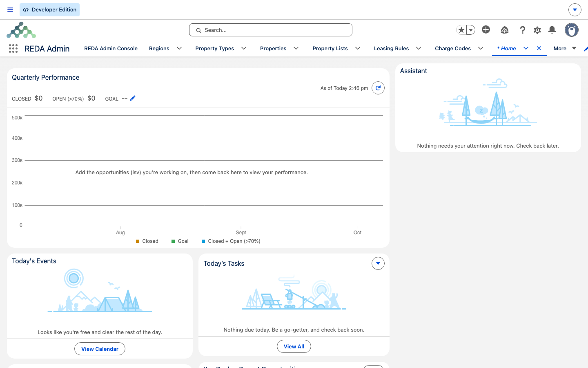Screen dimensions: 588x368
Task: Expand the Charge Codes tab menu
Action: pyautogui.click(x=481, y=48)
